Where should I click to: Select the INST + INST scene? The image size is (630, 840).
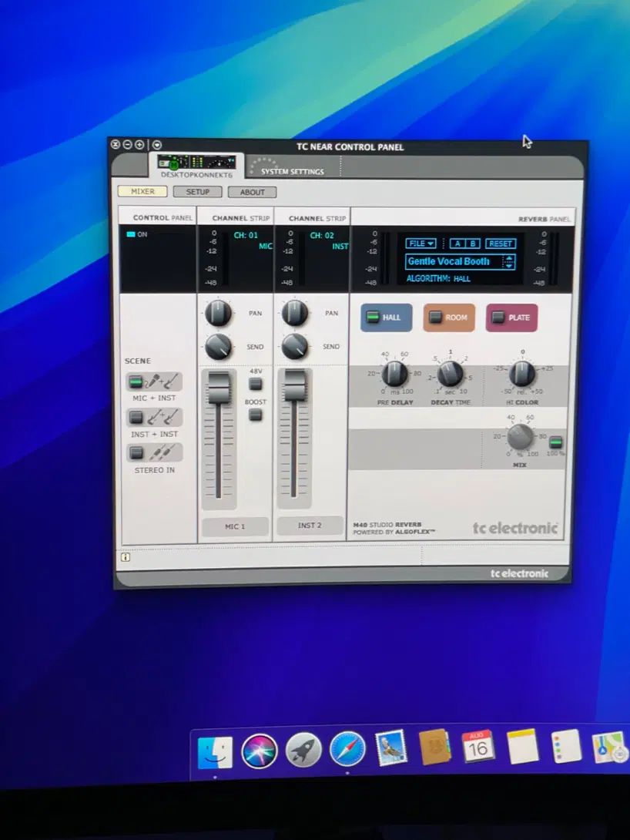pos(154,418)
